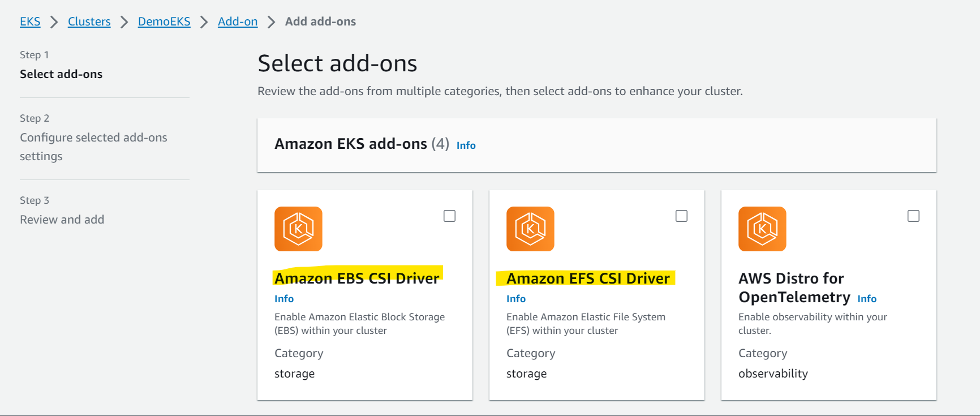This screenshot has height=416, width=980.
Task: Go to Configure selected add-ons settings step
Action: pos(93,147)
